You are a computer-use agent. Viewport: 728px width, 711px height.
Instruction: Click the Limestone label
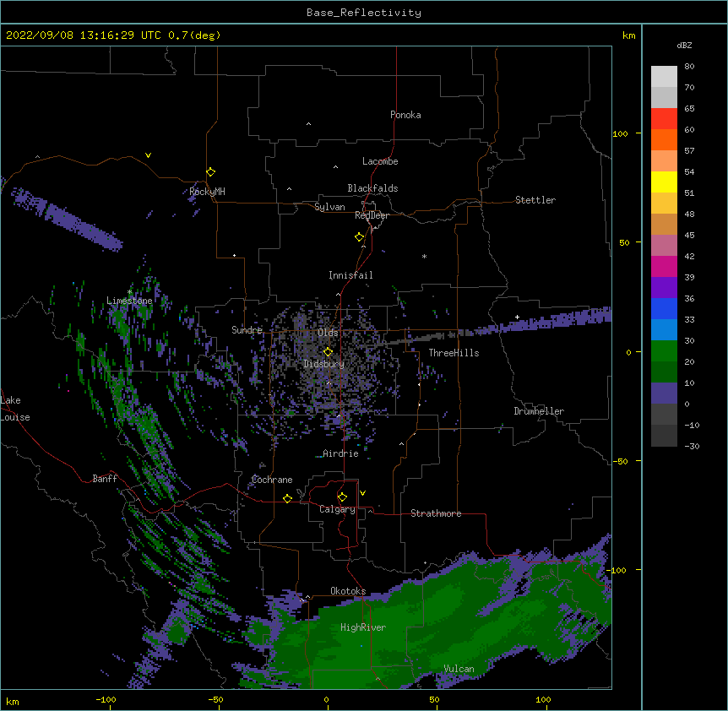point(129,301)
